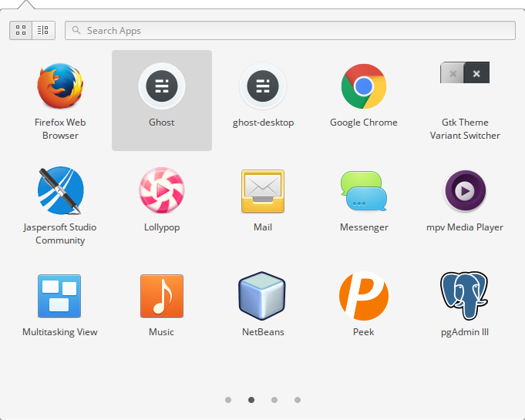This screenshot has width=525, height=420.
Task: Select the second page indicator dot
Action: click(251, 400)
